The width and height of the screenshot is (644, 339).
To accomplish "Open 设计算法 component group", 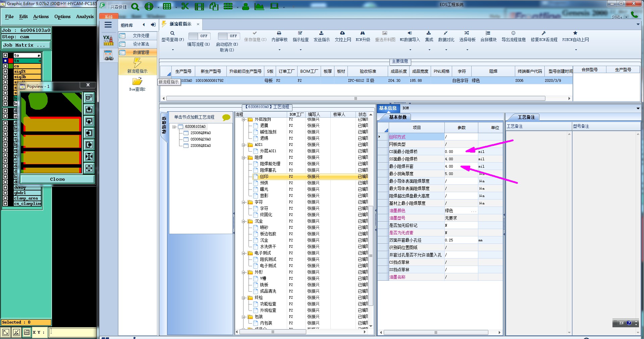I will [x=138, y=44].
